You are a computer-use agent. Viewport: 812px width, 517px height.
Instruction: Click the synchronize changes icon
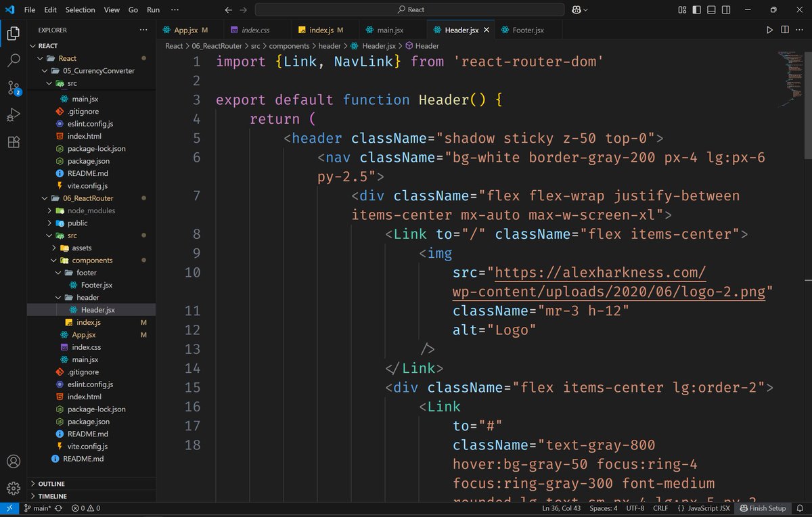click(x=58, y=508)
